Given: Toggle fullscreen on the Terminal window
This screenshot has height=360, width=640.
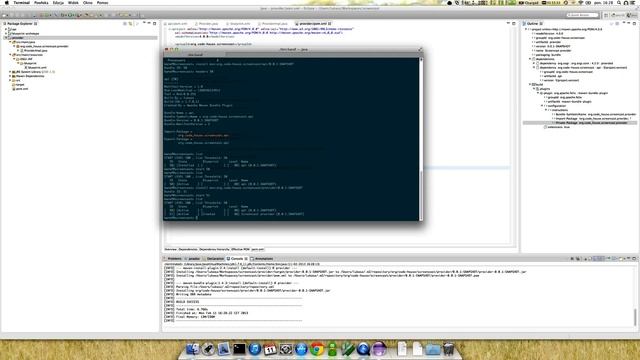Looking at the screenshot, I should 420,49.
